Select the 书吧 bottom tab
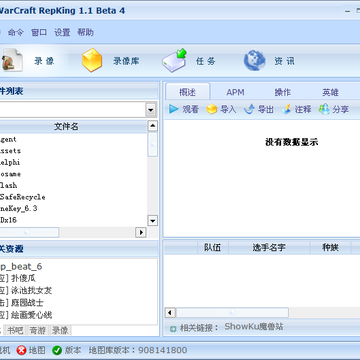This screenshot has width=360, height=360. 16,330
